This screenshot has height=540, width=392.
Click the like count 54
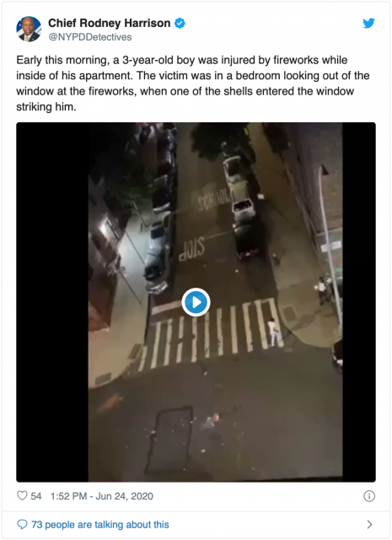35,496
